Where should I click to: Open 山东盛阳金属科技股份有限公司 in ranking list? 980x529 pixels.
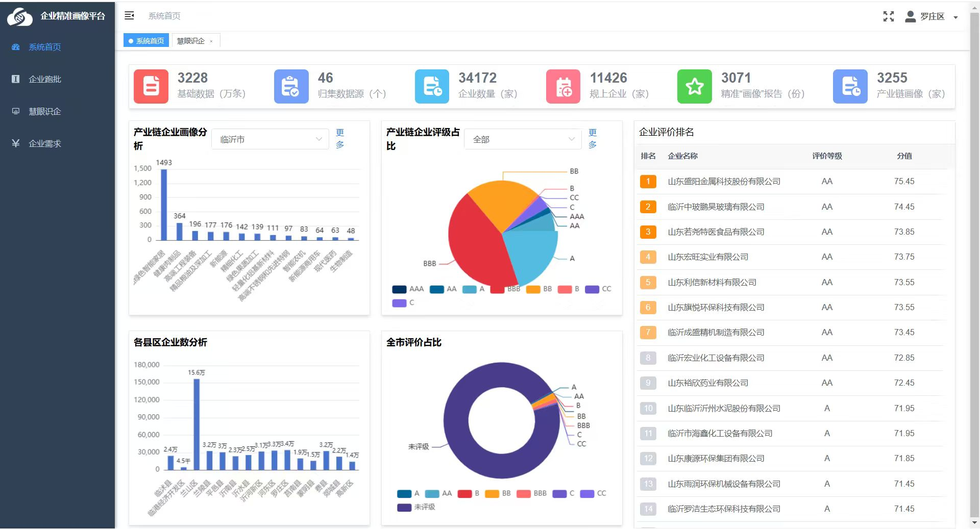click(724, 182)
